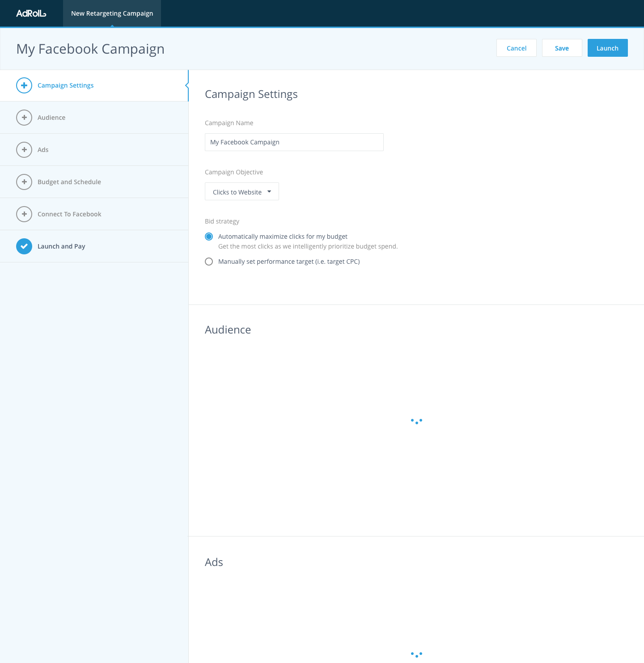Open the New Retargeting Campaign tab
The width and height of the screenshot is (644, 663).
pyautogui.click(x=112, y=13)
